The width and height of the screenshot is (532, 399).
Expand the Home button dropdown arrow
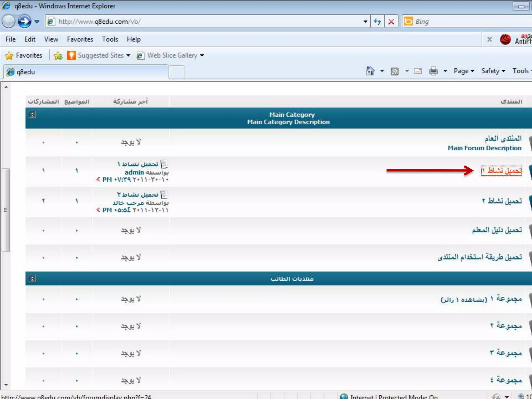coord(382,71)
